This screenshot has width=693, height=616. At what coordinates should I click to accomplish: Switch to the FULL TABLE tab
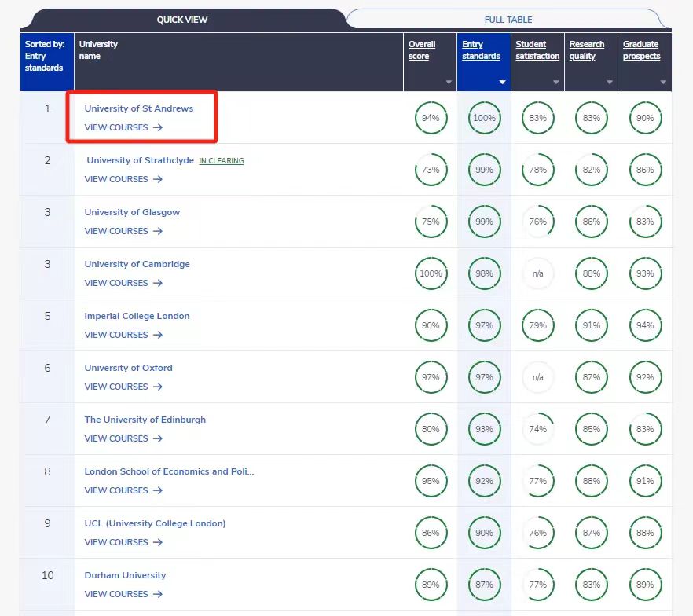(508, 20)
